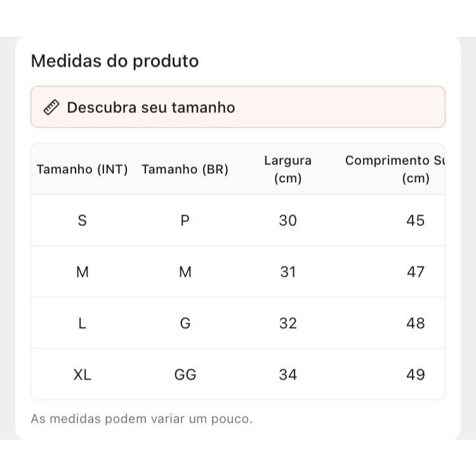This screenshot has height=476, width=476.
Task: Select the G size cell in BR column
Action: pos(185,324)
